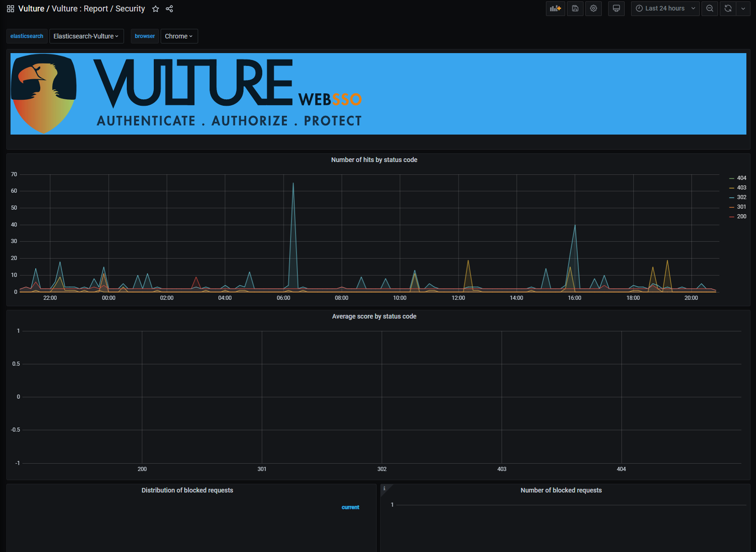Viewport: 756px width, 552px height.
Task: Open the Last 24 hours time picker
Action: 665,9
